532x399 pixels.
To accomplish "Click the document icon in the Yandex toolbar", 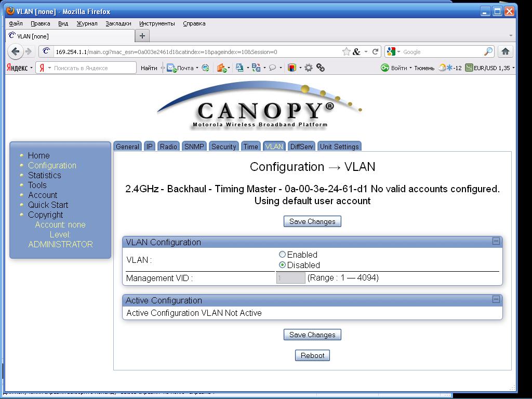I will [x=240, y=68].
